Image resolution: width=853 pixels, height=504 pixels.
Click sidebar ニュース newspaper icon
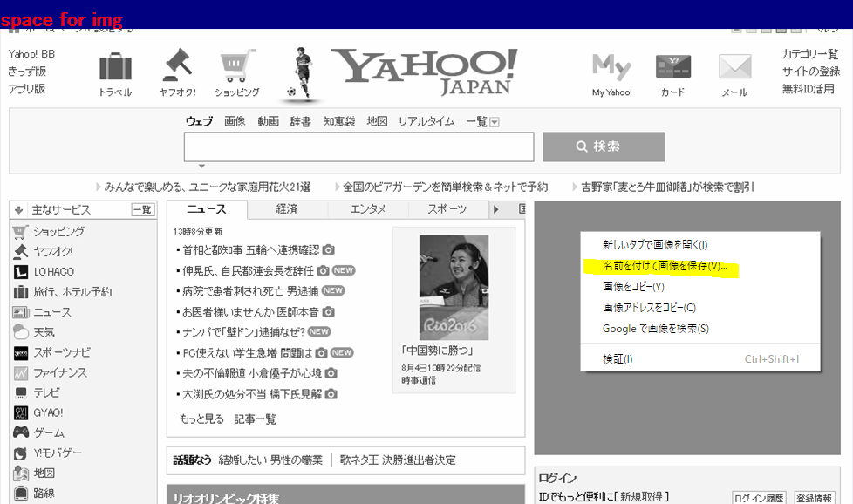coord(20,312)
